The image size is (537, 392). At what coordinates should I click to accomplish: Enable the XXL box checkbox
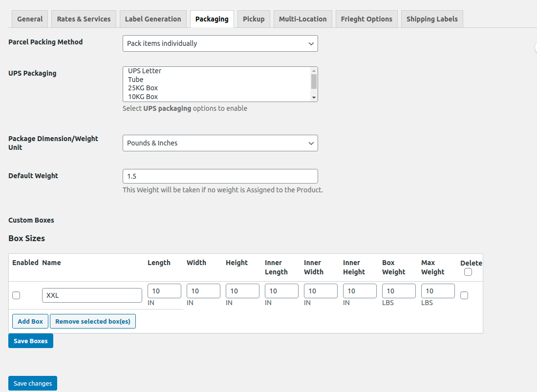16,295
